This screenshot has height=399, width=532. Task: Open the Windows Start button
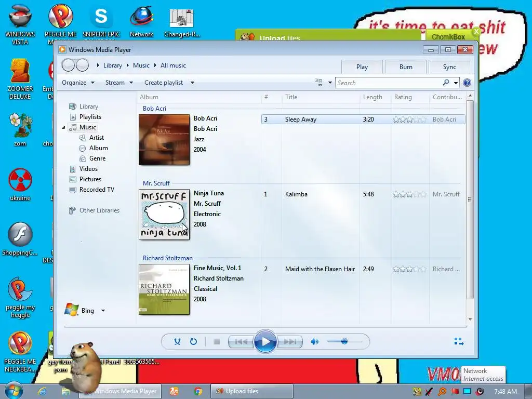click(x=14, y=391)
